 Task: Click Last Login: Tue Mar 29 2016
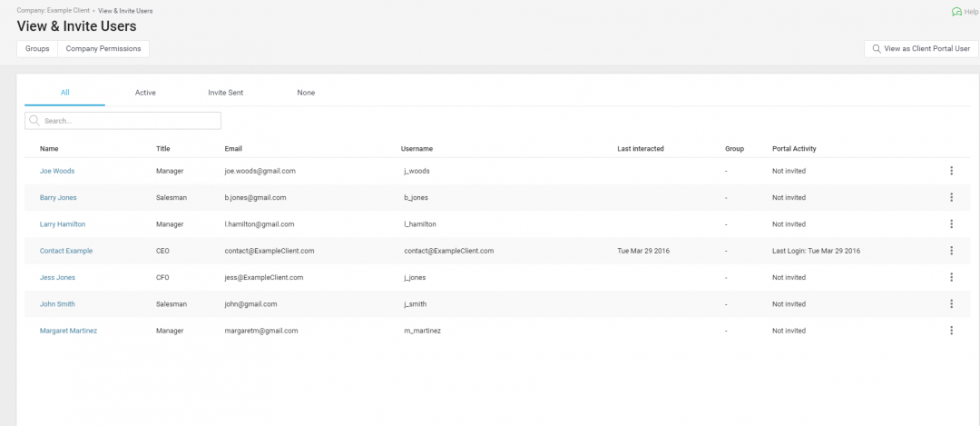coord(817,250)
